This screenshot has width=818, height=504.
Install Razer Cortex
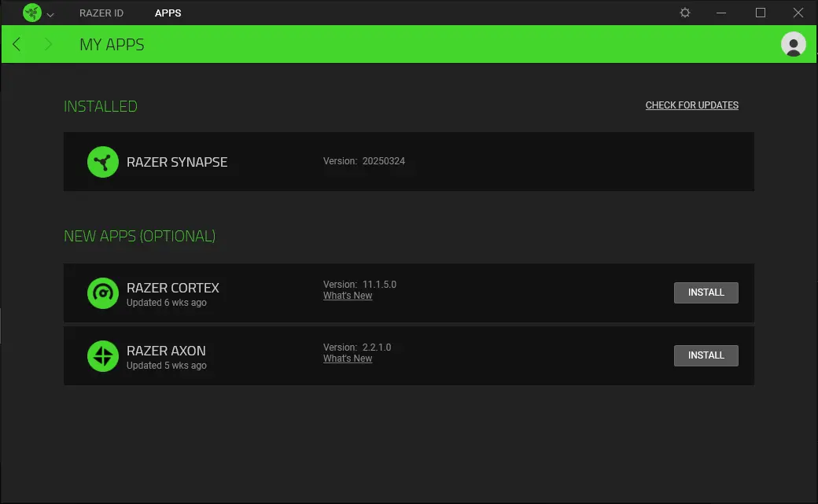click(706, 292)
